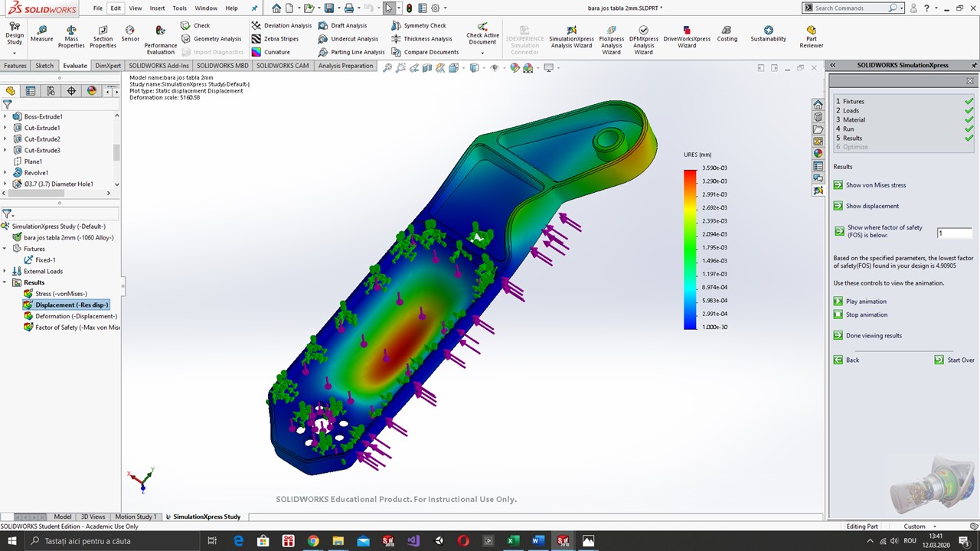980x551 pixels.
Task: Expand External Loads node
Action: click(5, 271)
